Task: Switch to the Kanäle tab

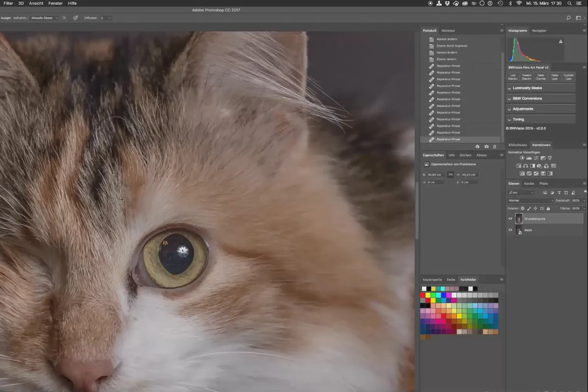Action: tap(529, 183)
